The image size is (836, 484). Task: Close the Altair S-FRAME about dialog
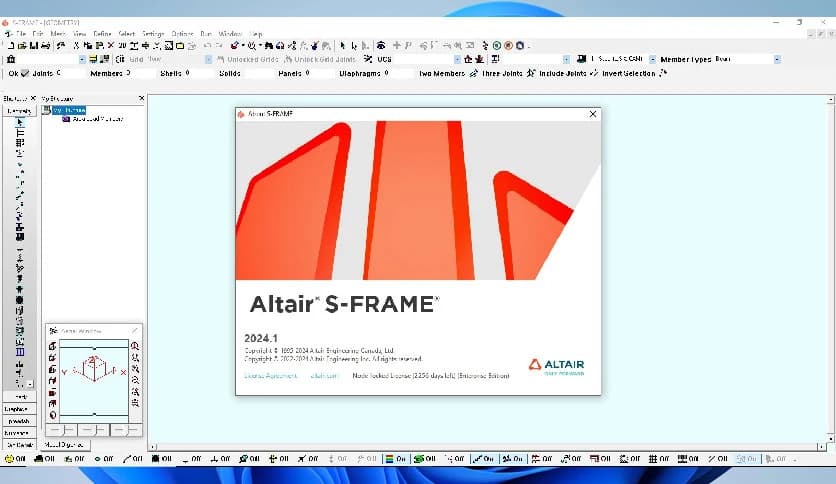click(592, 114)
